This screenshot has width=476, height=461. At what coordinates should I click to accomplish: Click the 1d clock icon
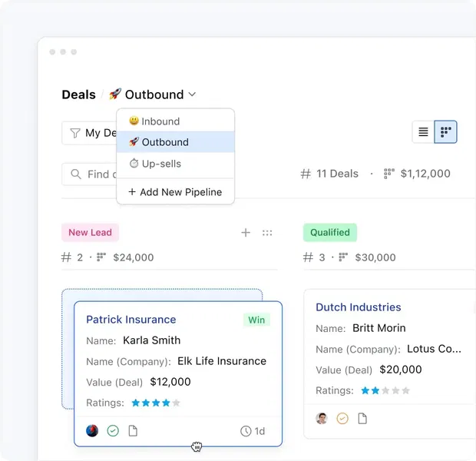point(246,431)
